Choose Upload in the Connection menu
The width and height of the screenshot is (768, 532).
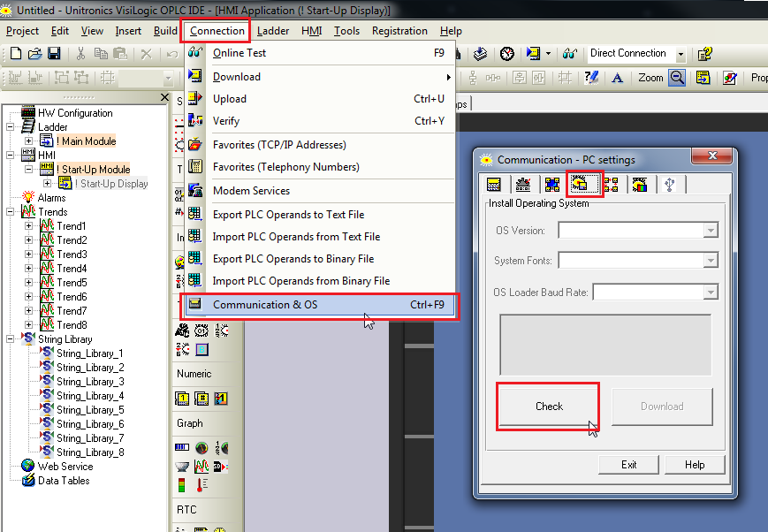(319, 99)
